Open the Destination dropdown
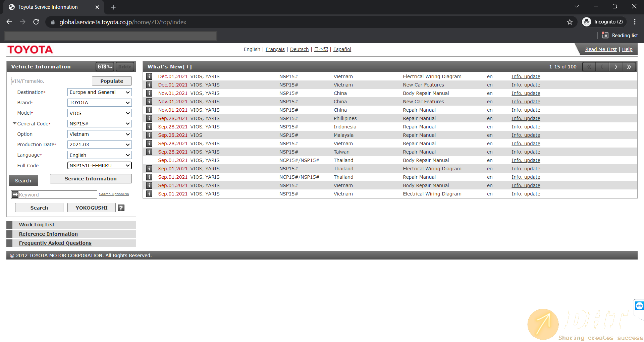Image resolution: width=644 pixels, height=342 pixels. pyautogui.click(x=99, y=92)
